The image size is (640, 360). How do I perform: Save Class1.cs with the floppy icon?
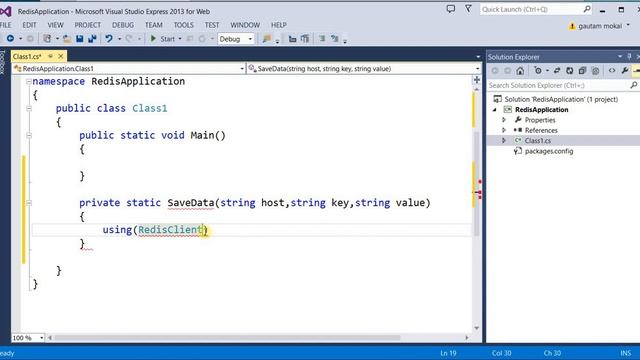click(80, 39)
